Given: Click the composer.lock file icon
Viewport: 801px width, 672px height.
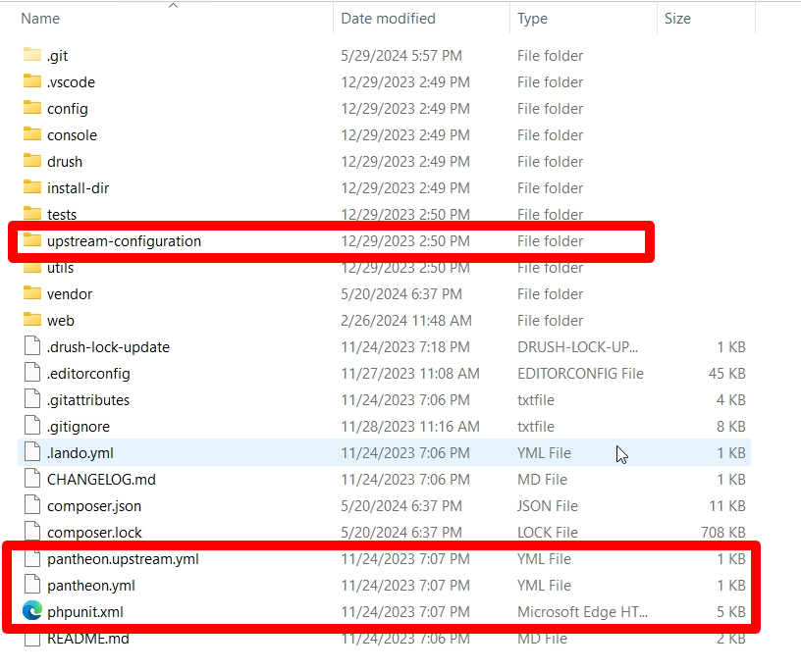Looking at the screenshot, I should 32,532.
